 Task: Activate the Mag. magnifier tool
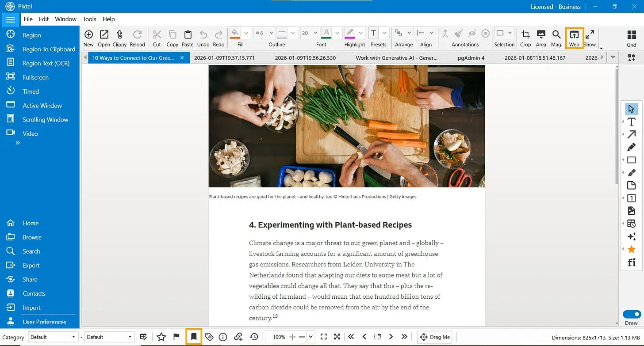[x=556, y=34]
